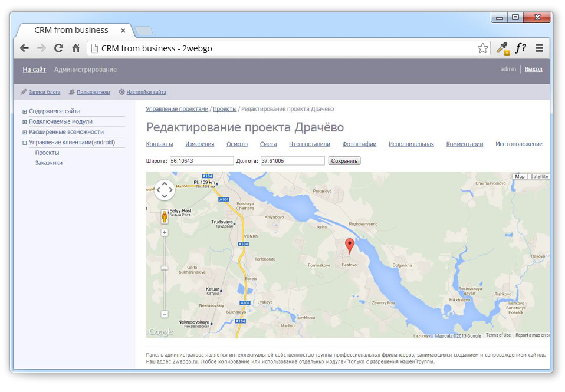Viewport: 565px width, 392px height.
Task: Switch the map to Map view
Action: click(x=520, y=176)
